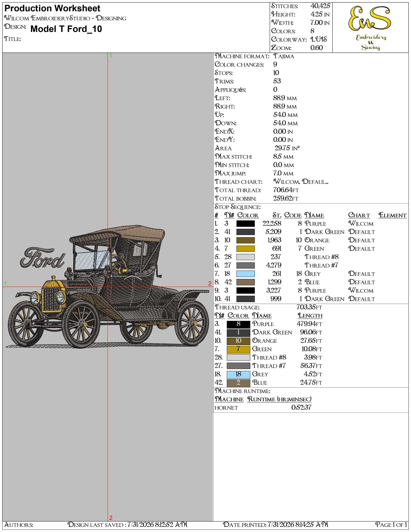Click the "Color changes:" label

(x=239, y=64)
